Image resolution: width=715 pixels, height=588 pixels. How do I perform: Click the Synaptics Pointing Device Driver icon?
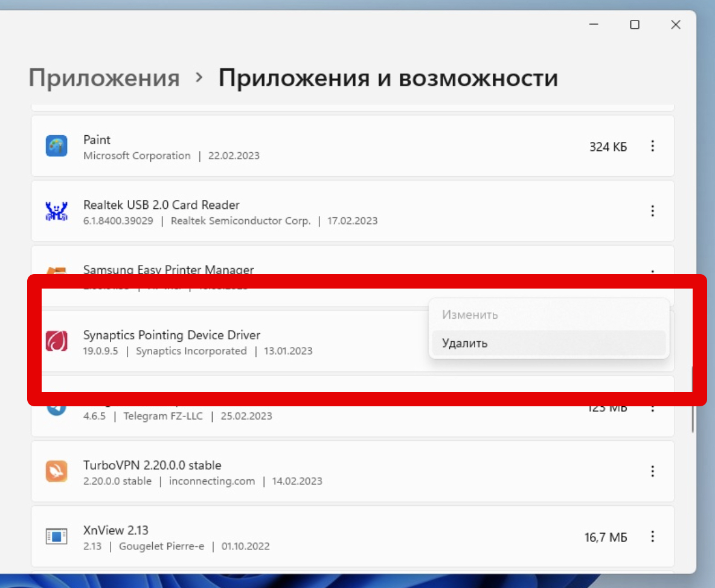[57, 342]
